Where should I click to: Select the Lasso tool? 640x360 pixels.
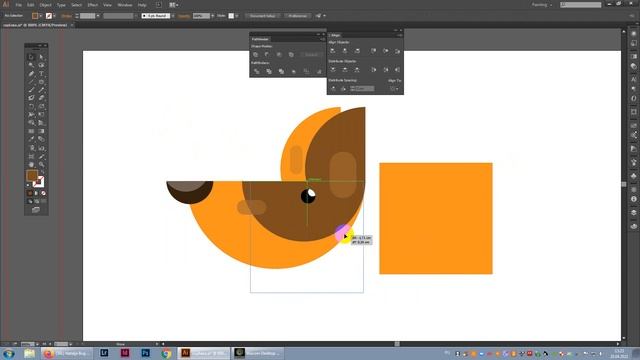41,65
